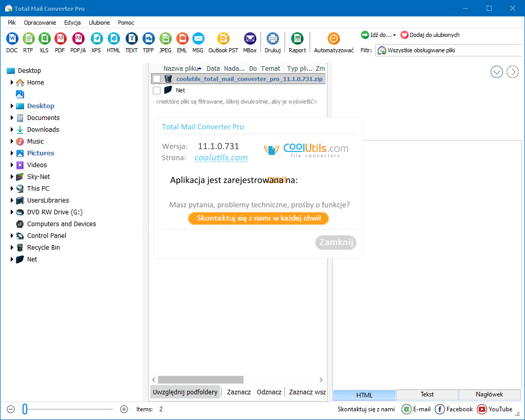Sort by the Data column header

[x=213, y=68]
